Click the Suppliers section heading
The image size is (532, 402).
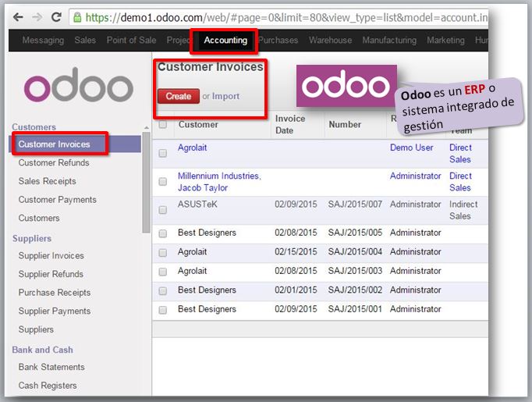[x=32, y=239]
